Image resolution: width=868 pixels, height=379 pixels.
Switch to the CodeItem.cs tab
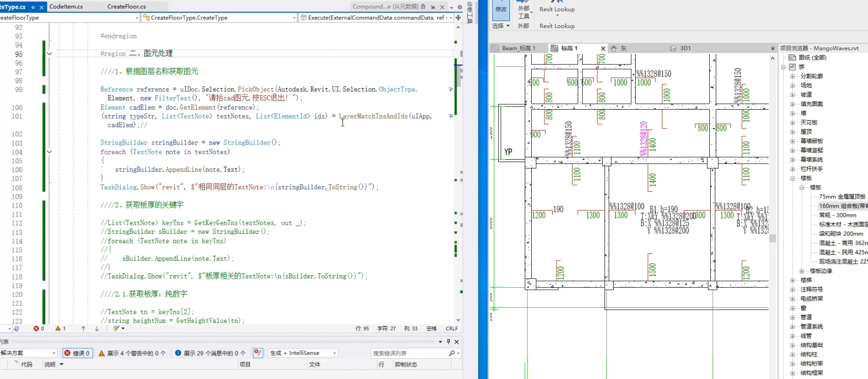click(66, 7)
